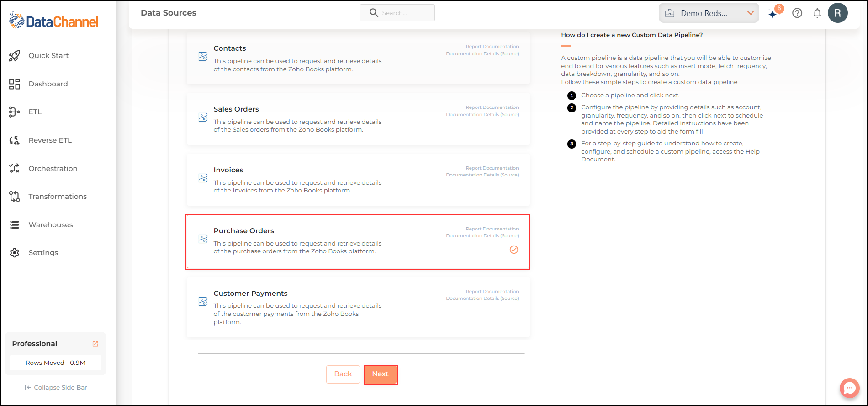Navigate to Dashboard
The height and width of the screenshot is (406, 868).
point(48,84)
